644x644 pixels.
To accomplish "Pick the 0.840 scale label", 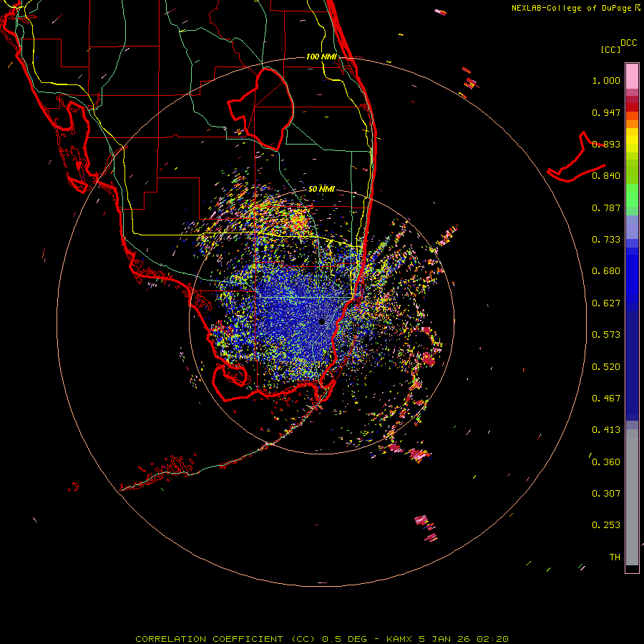I will pos(606,176).
